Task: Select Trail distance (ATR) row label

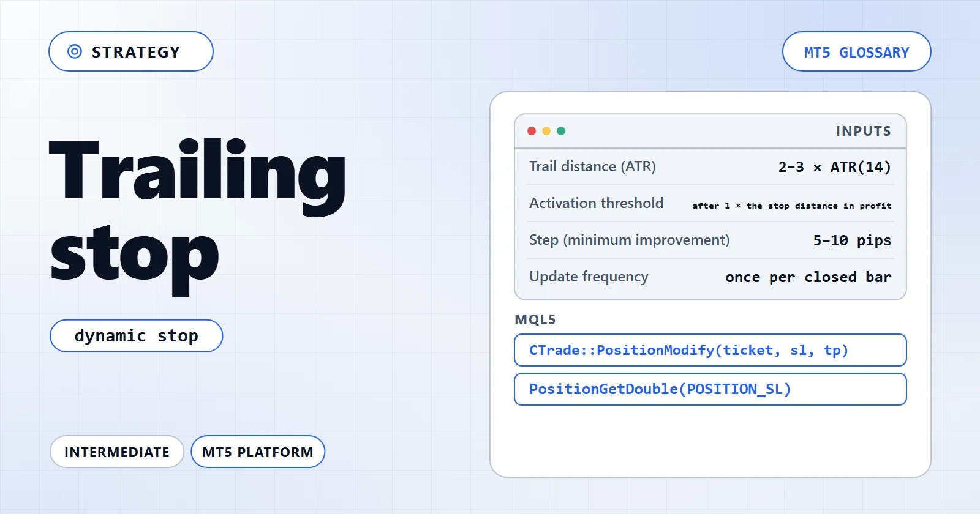Action: (592, 166)
